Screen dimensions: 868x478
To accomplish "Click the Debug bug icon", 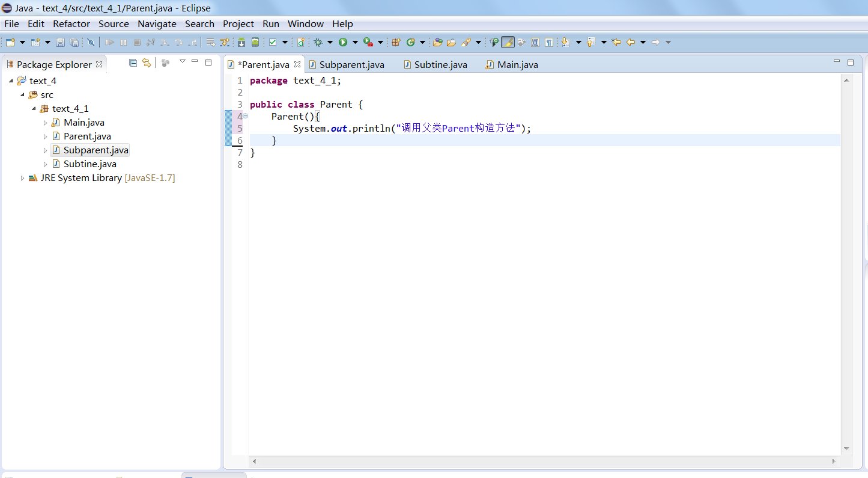I will [x=318, y=42].
